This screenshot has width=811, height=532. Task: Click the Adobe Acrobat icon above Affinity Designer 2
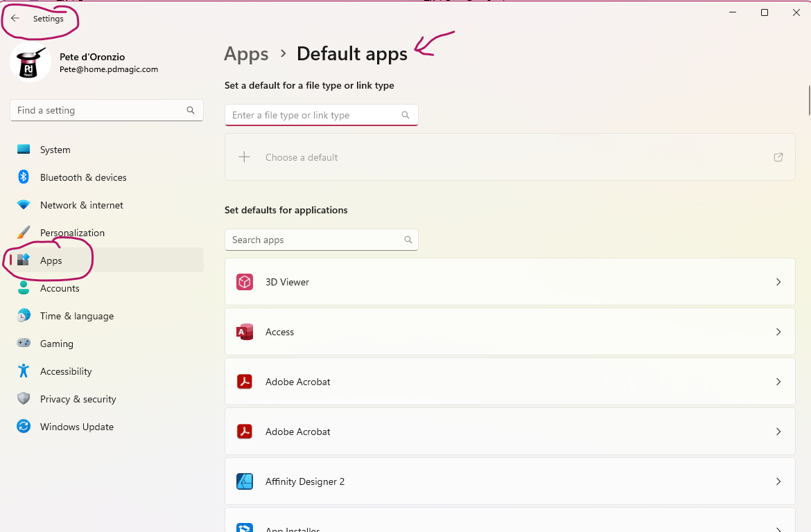point(245,432)
